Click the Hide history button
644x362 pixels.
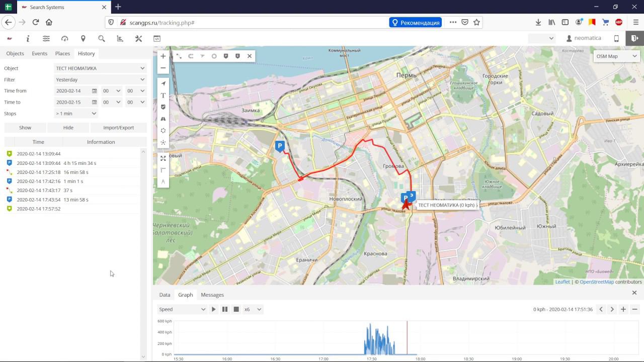(68, 128)
